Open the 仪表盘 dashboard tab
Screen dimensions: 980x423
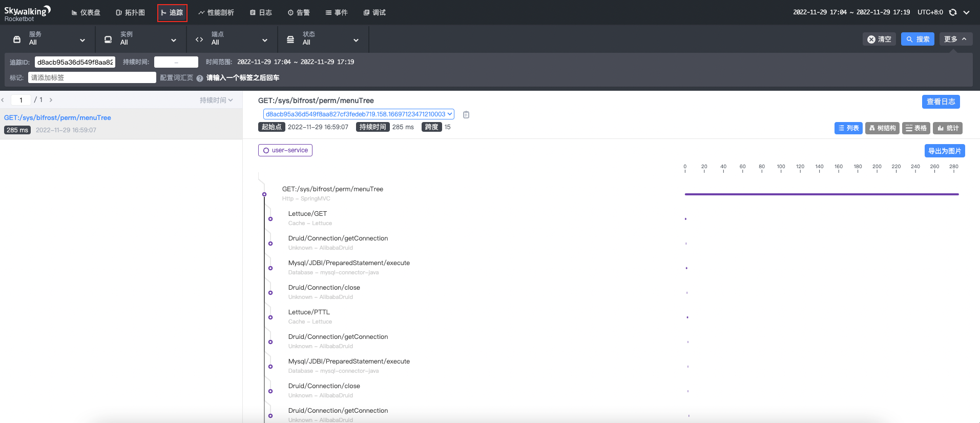pyautogui.click(x=86, y=12)
